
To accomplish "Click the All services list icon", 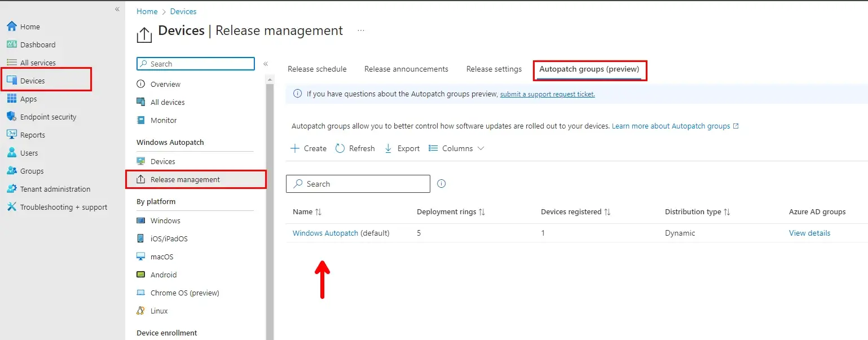I will click(x=11, y=63).
